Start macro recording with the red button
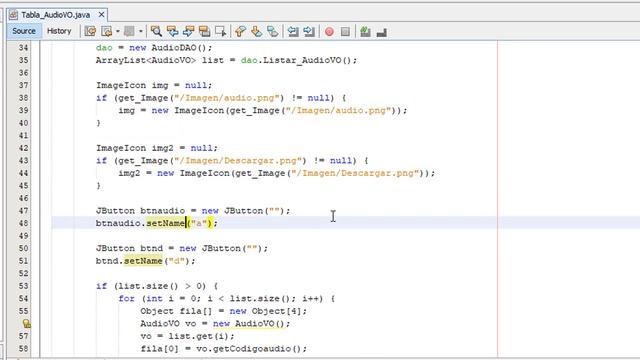640x360 pixels. point(329,31)
